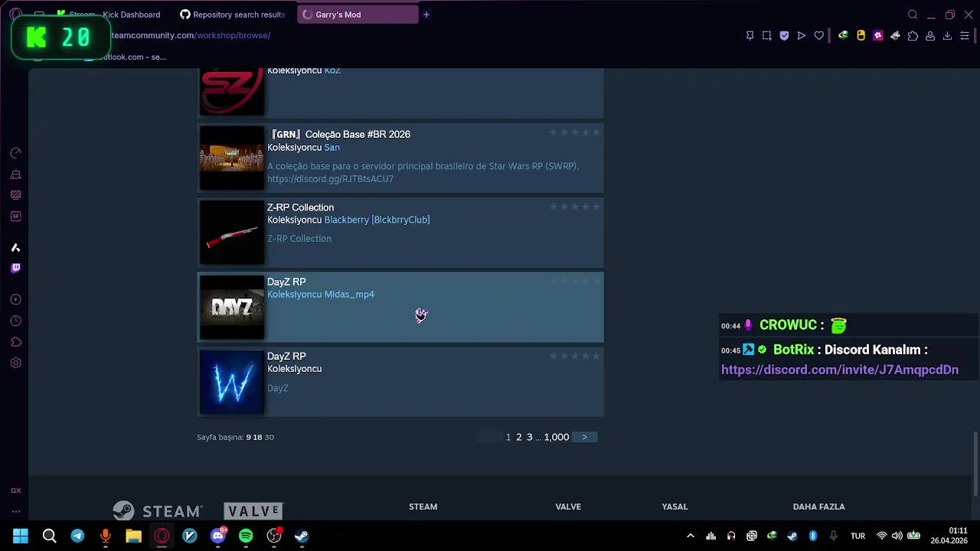Open the extensions puzzle piece icon
The image size is (980, 551).
(913, 35)
